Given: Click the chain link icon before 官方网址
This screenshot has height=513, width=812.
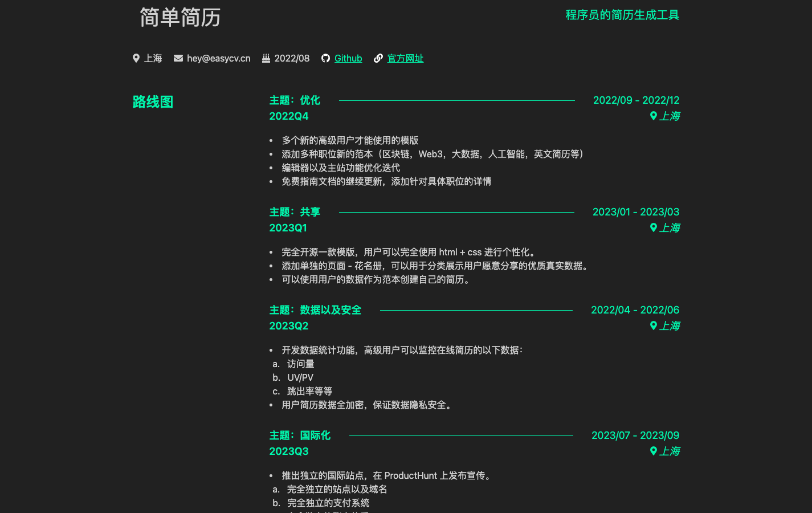Looking at the screenshot, I should pos(378,58).
